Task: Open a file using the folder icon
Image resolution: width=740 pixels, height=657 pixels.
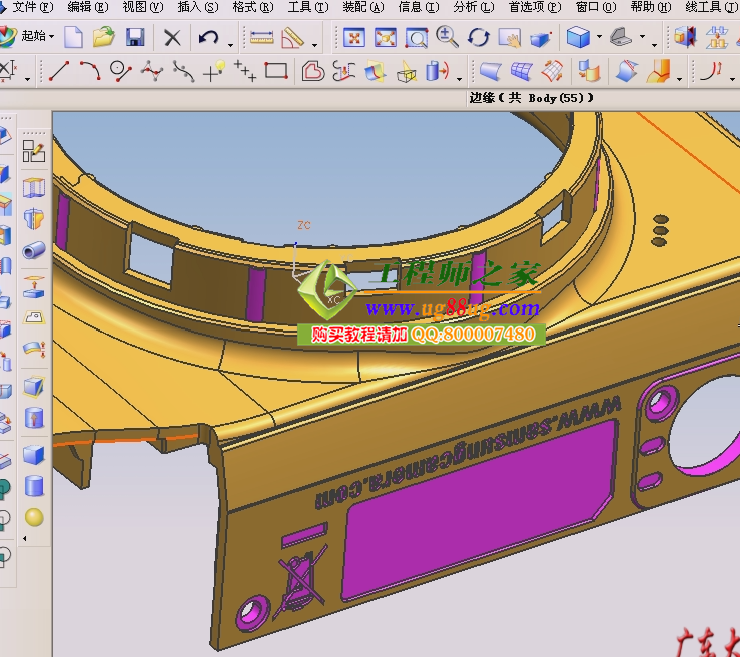Action: pyautogui.click(x=103, y=38)
